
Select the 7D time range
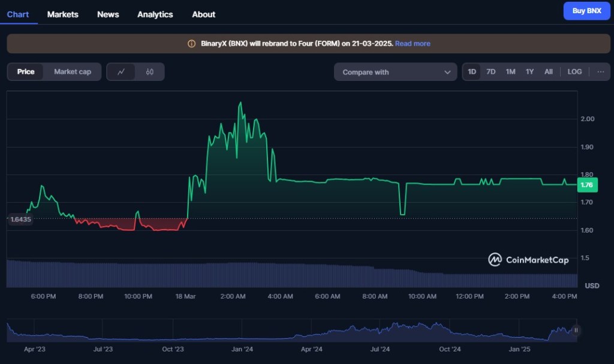click(x=490, y=72)
